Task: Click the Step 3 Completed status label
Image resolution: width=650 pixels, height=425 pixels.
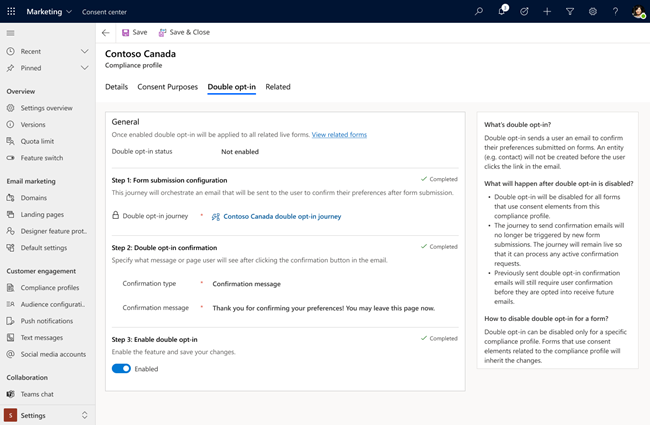Action: pyautogui.click(x=439, y=338)
